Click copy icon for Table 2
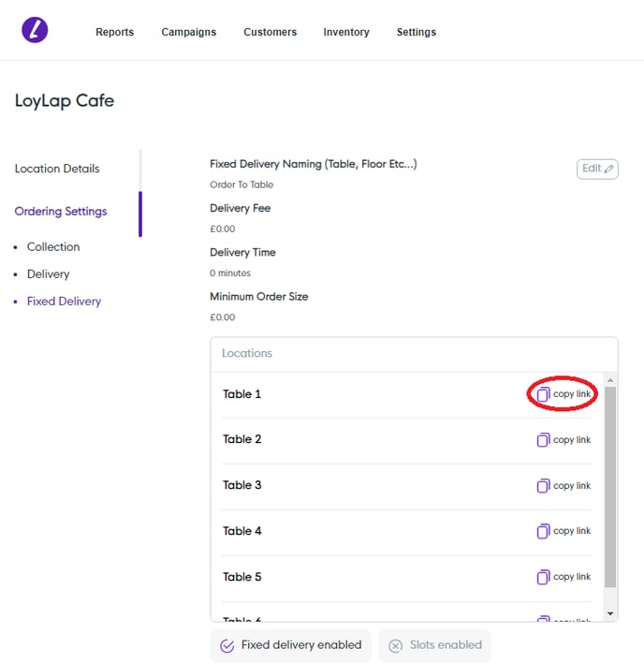644x664 pixels. click(543, 439)
